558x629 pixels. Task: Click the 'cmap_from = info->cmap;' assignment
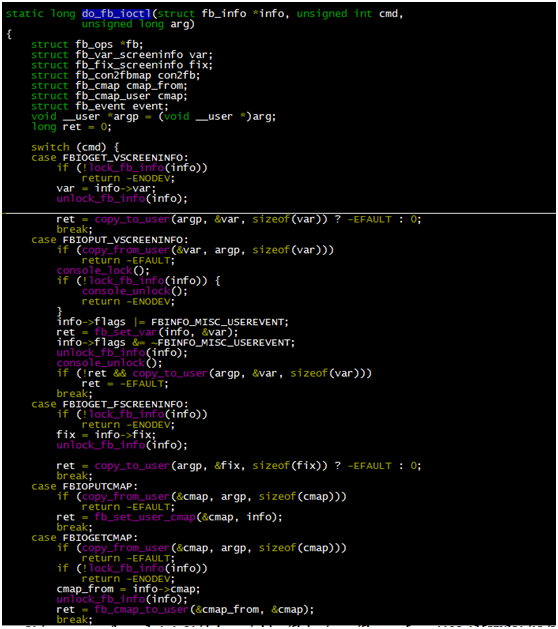[128, 588]
